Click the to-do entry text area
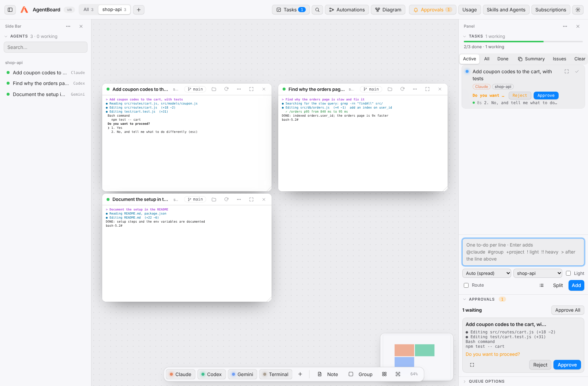This screenshot has width=588, height=386. 523,252
